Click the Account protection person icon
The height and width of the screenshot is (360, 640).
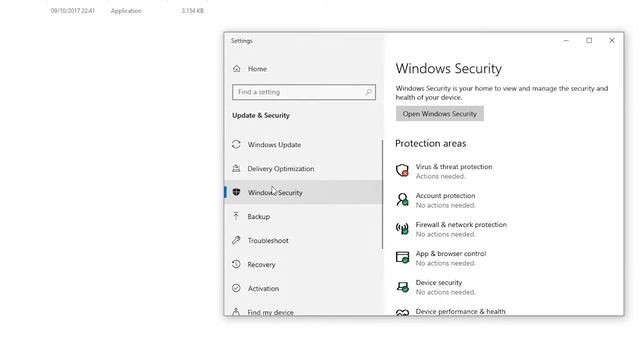(402, 199)
